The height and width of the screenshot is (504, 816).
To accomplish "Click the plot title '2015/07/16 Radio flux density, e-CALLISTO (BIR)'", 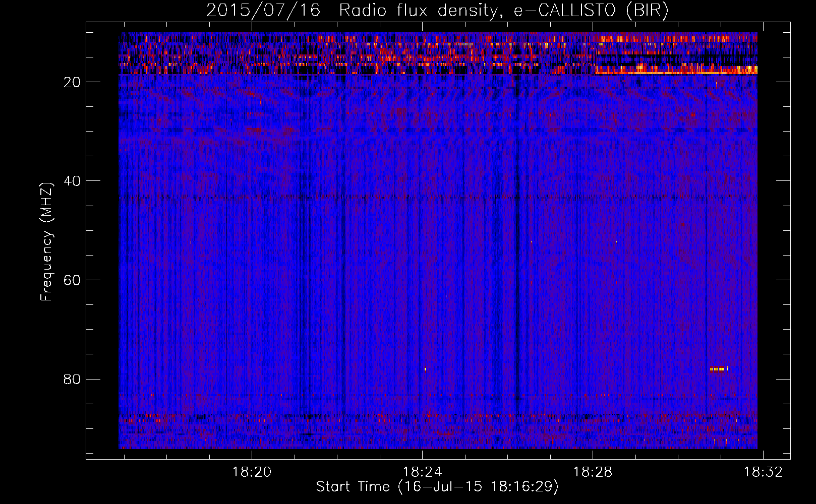I will [437, 10].
